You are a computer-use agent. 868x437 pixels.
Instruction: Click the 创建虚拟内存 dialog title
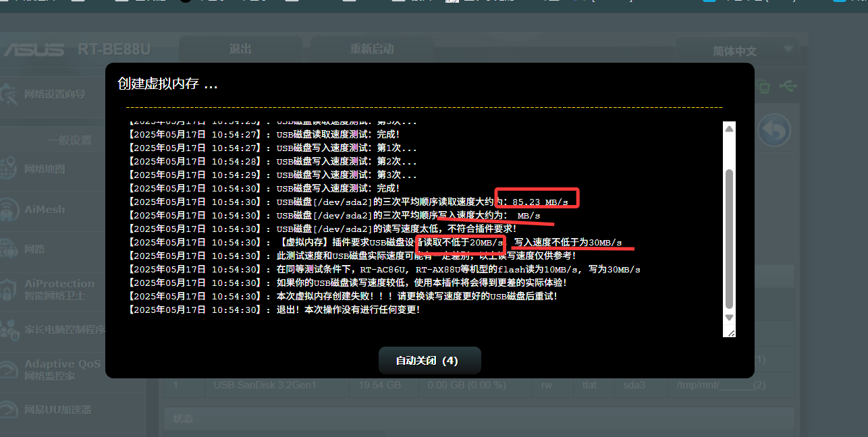[167, 84]
